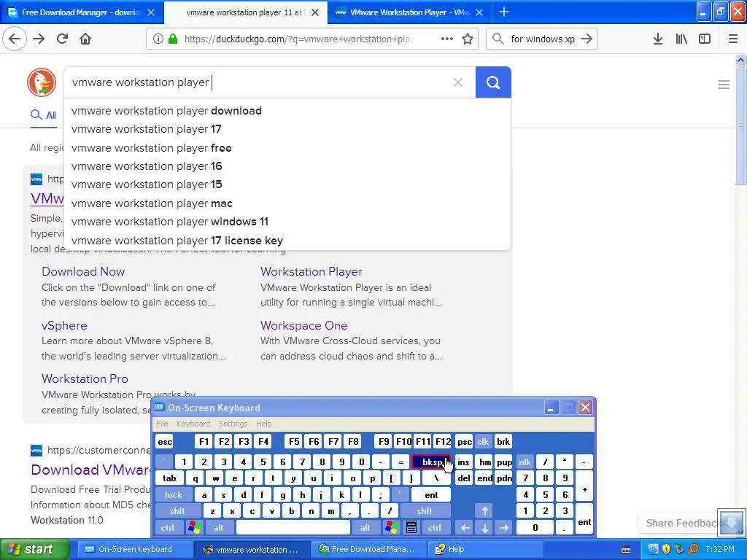The width and height of the screenshot is (747, 560).
Task: Click the DuckDuckGo duck logo
Action: [42, 82]
